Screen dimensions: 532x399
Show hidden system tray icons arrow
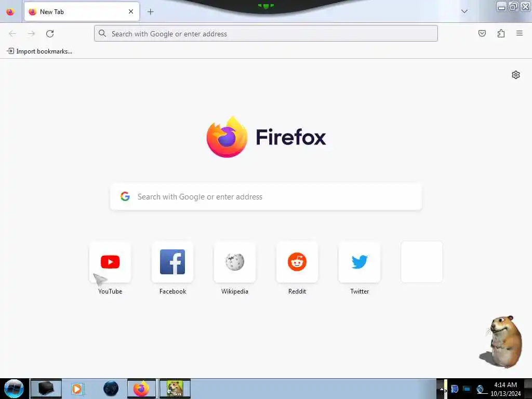pyautogui.click(x=441, y=389)
